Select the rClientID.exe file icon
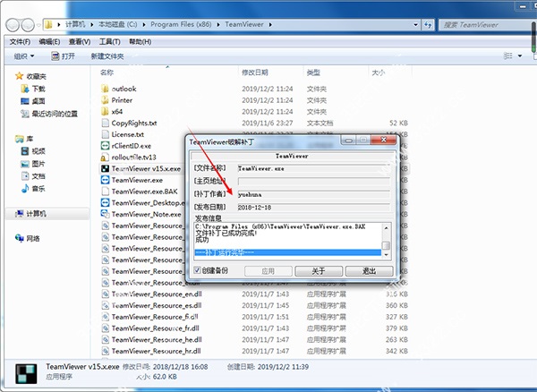This screenshot has height=392, width=537. tap(105, 145)
